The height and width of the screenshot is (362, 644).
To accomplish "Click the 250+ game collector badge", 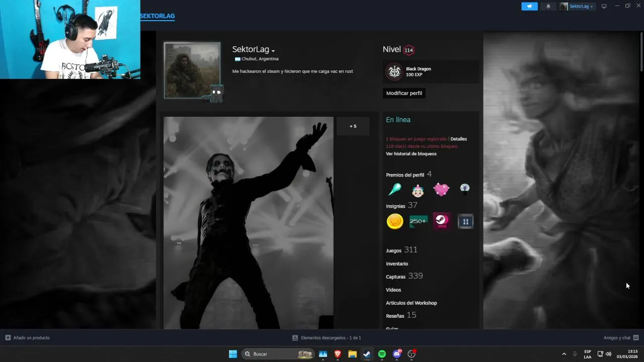I will coord(418,221).
